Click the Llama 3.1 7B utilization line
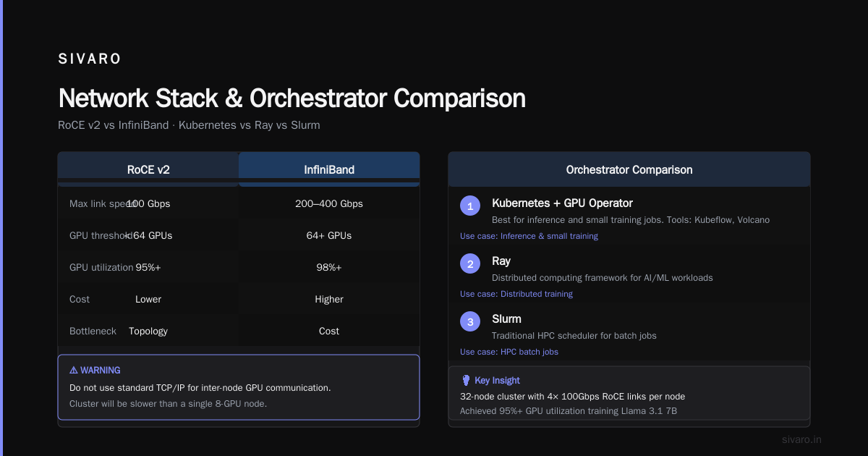Viewport: 868px width, 456px height. point(568,410)
